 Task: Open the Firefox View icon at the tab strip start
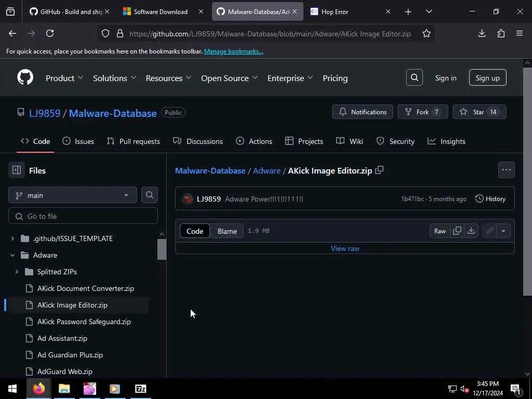coord(10,12)
